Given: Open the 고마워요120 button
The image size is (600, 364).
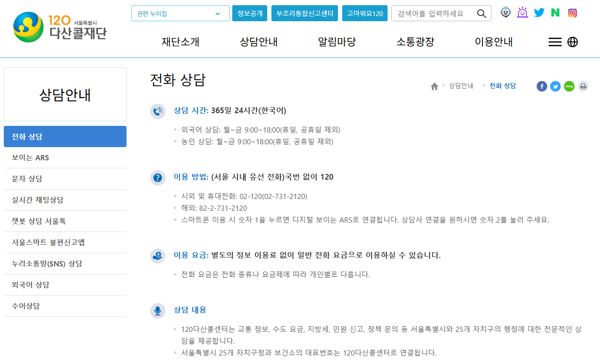Looking at the screenshot, I should [364, 13].
